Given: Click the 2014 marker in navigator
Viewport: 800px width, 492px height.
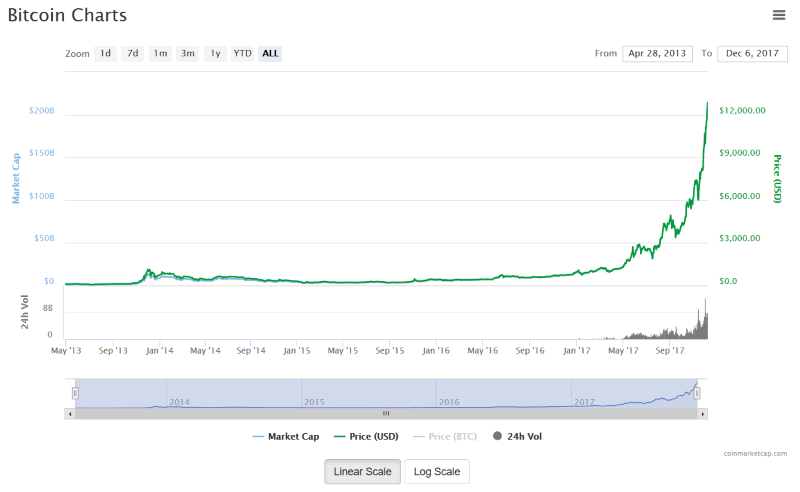Looking at the screenshot, I should coord(180,402).
